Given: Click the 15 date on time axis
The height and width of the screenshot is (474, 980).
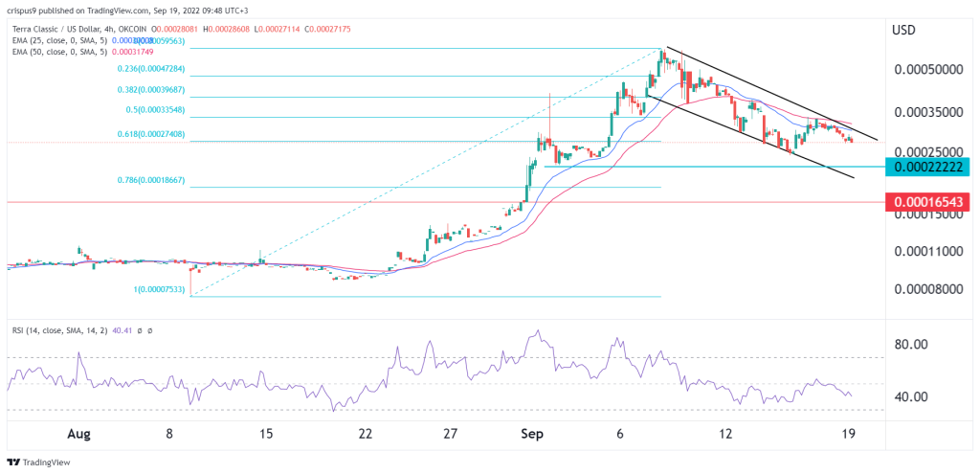Looking at the screenshot, I should click(267, 434).
